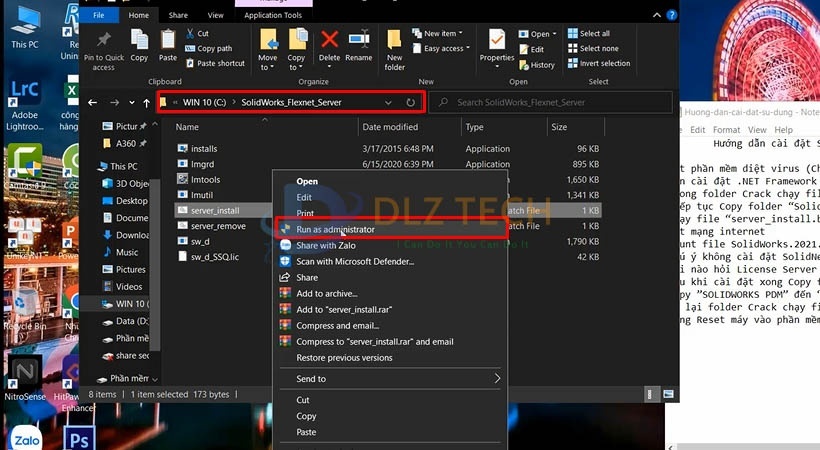This screenshot has width=820, height=450.
Task: Switch to details view icon in status bar
Action: (650, 394)
